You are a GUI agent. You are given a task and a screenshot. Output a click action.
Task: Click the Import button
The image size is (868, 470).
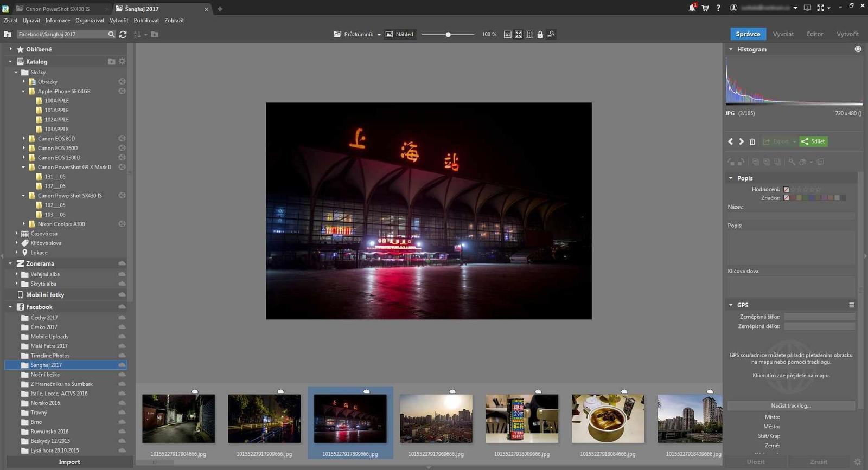pyautogui.click(x=69, y=462)
